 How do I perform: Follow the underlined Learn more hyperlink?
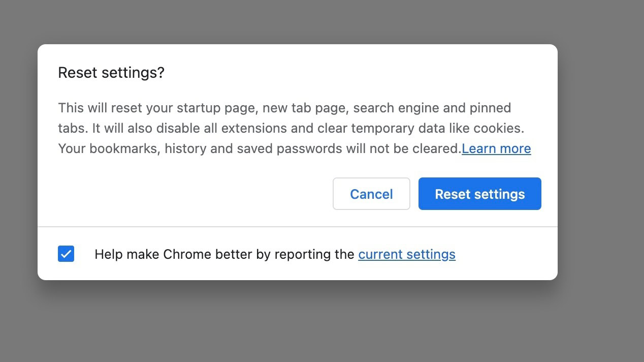pyautogui.click(x=496, y=148)
